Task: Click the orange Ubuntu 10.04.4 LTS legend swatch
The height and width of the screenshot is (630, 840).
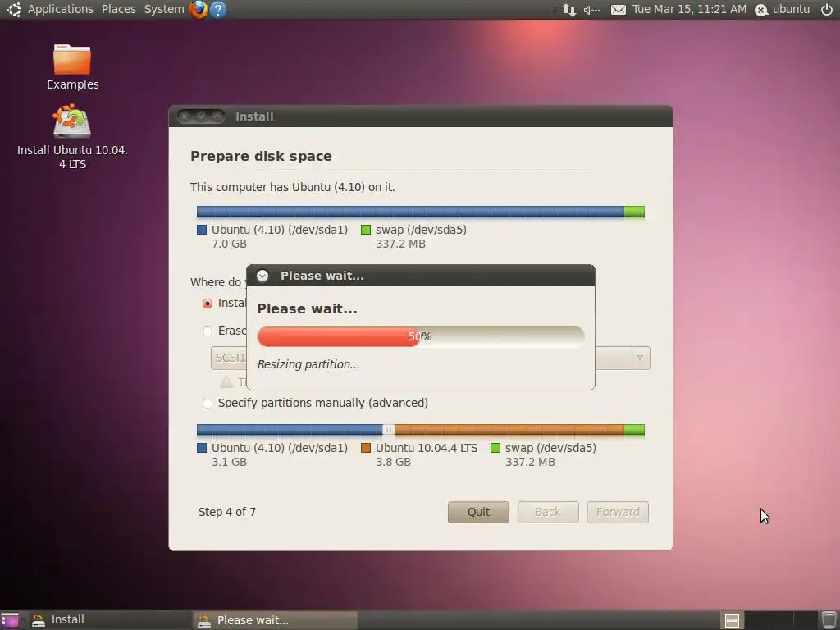Action: tap(366, 448)
